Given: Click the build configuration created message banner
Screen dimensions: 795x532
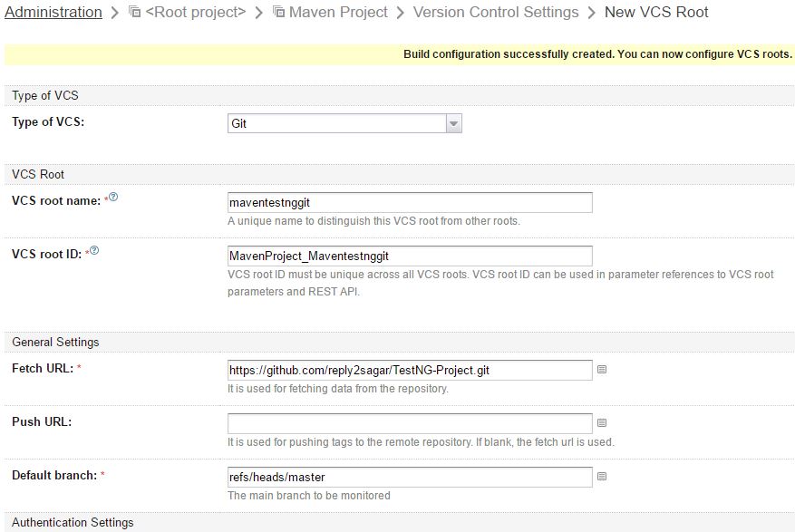Looking at the screenshot, I should (400, 54).
